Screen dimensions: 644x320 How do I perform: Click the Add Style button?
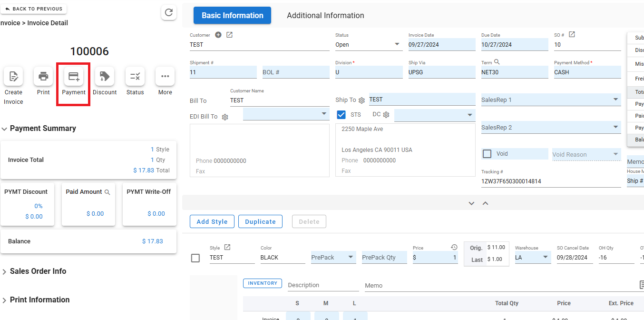point(212,221)
